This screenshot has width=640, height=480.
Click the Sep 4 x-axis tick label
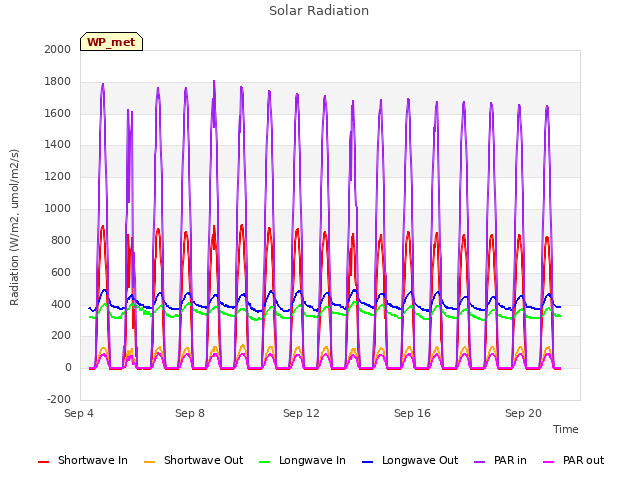pos(79,413)
